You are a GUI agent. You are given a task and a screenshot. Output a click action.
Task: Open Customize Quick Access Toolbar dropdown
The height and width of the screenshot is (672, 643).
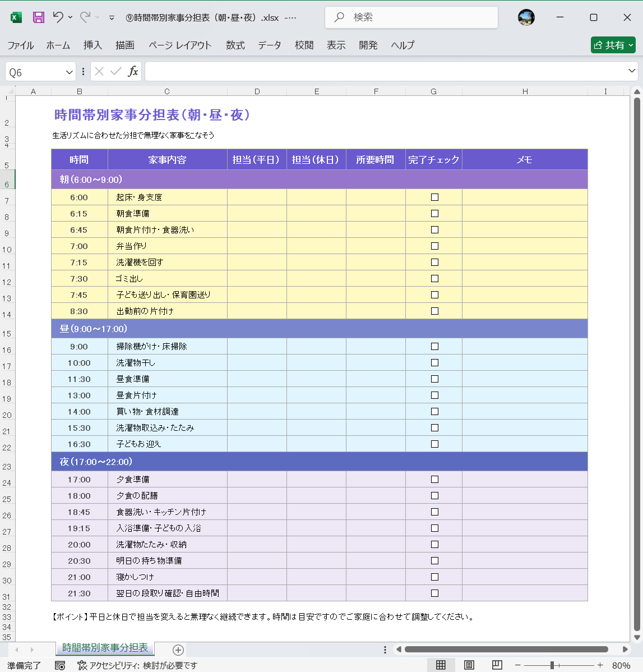click(x=112, y=17)
